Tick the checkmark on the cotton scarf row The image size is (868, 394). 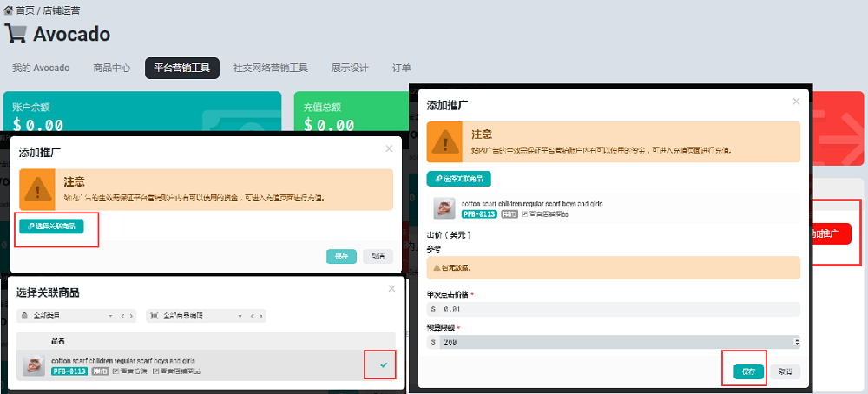click(x=384, y=365)
